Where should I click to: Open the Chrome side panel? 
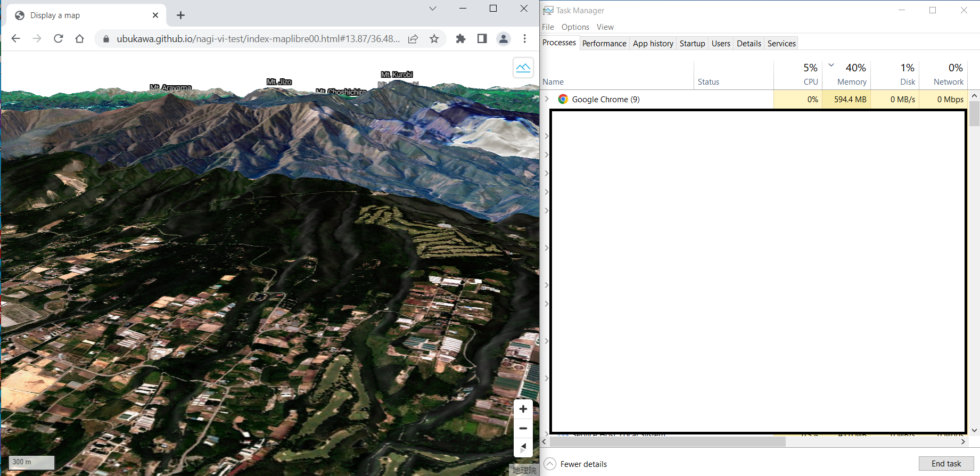pyautogui.click(x=482, y=38)
